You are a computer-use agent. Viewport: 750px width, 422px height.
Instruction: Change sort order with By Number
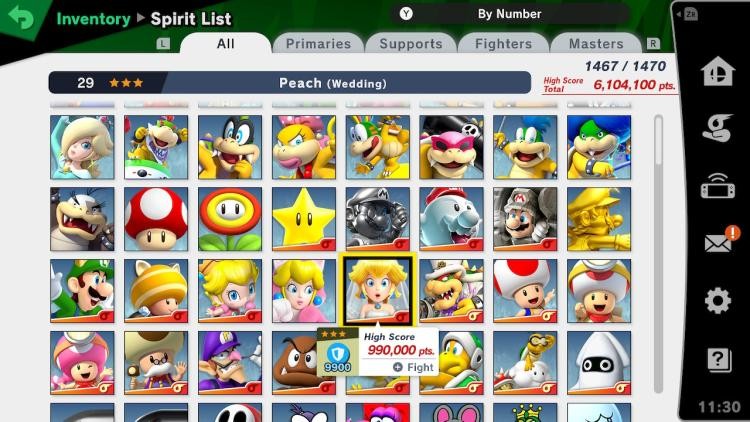pyautogui.click(x=509, y=14)
